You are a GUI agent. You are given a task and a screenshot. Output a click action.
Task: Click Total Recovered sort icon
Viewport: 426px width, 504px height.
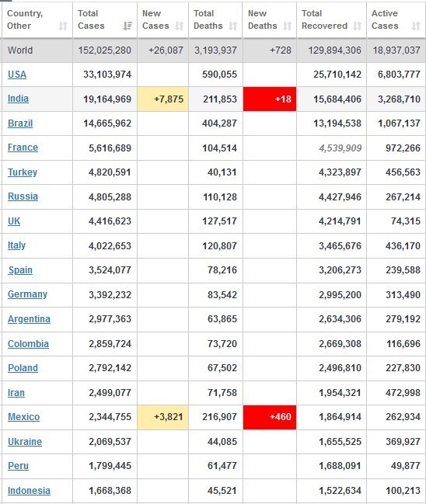coord(357,26)
